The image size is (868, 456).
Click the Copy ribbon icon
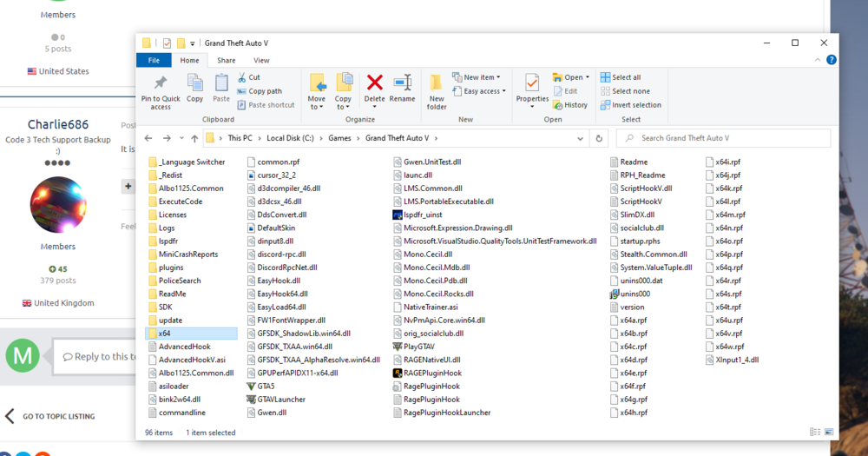click(194, 83)
